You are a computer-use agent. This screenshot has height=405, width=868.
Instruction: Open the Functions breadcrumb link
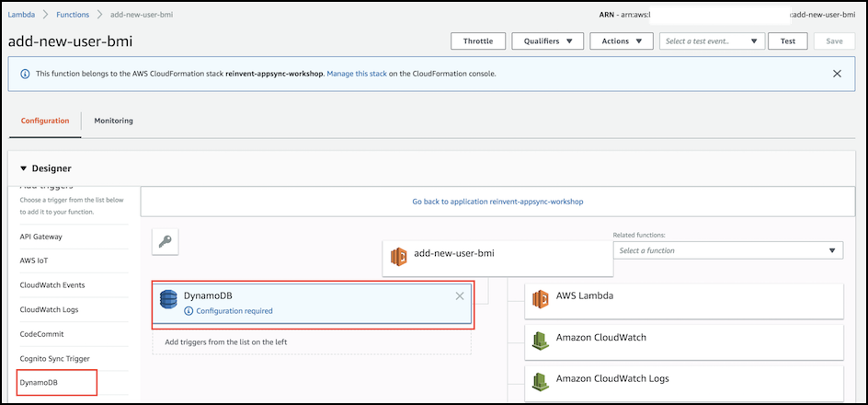[73, 15]
